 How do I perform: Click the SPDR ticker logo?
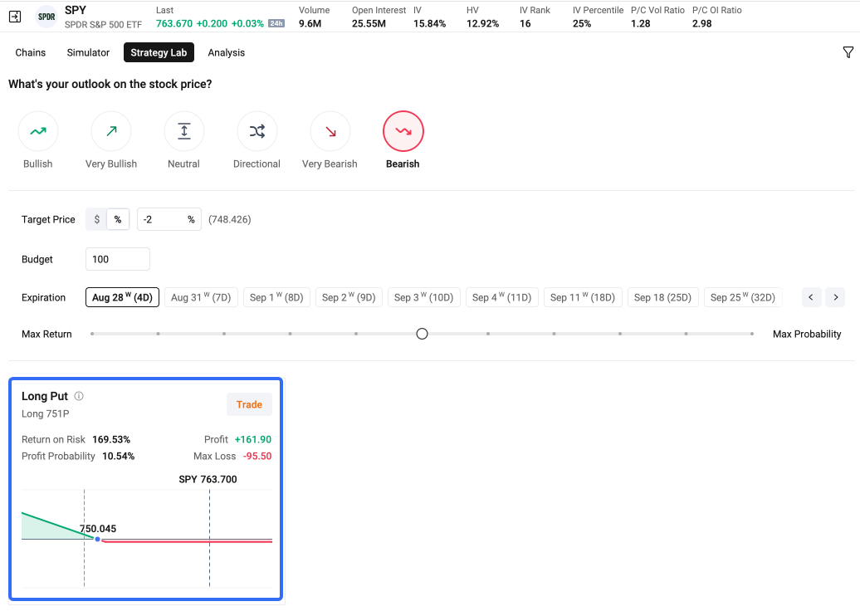click(46, 17)
